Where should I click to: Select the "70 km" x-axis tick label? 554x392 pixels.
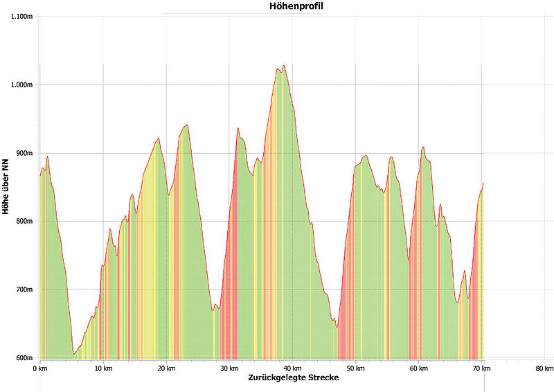point(481,368)
